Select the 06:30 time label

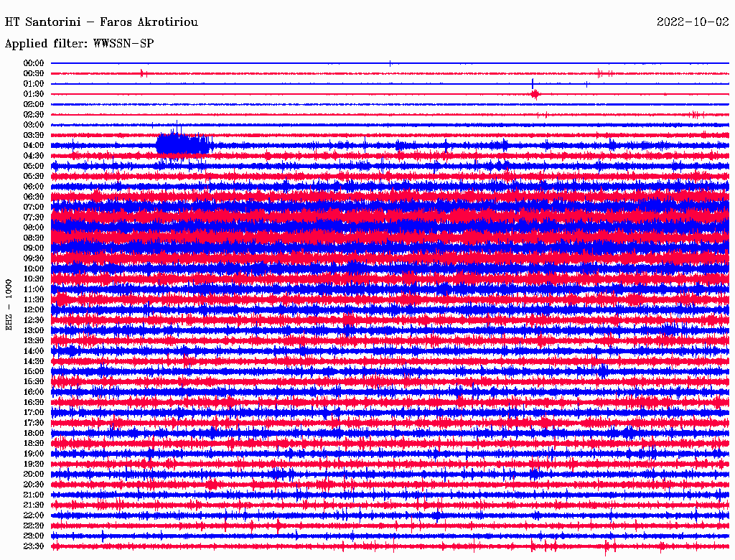[x=34, y=197]
